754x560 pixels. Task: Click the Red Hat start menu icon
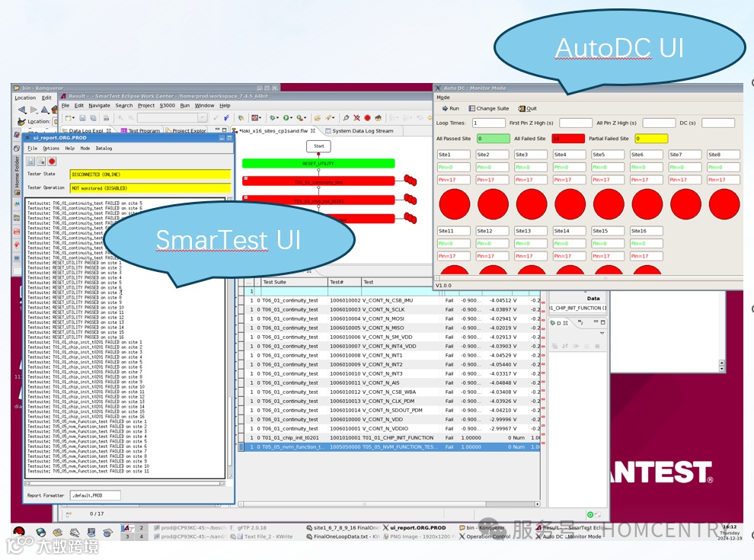[x=19, y=532]
